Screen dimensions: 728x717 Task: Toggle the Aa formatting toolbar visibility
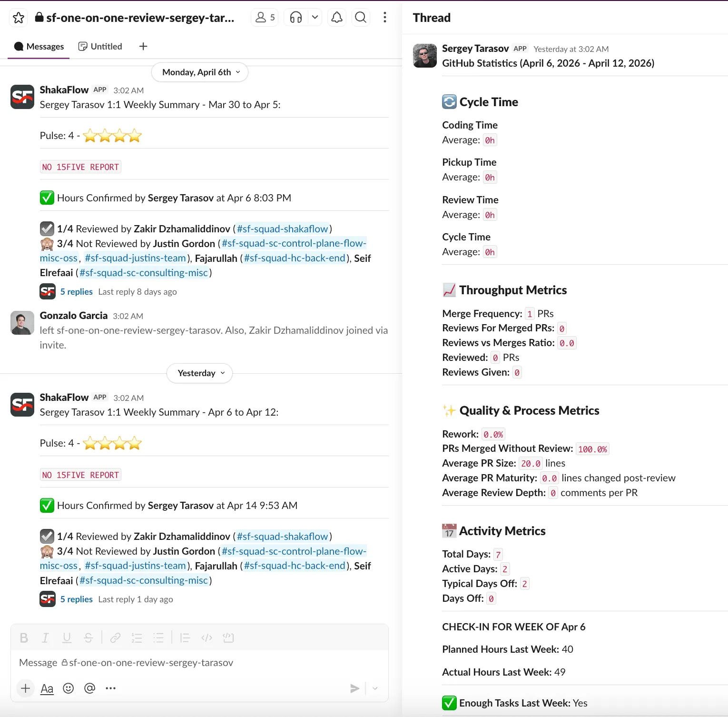47,688
